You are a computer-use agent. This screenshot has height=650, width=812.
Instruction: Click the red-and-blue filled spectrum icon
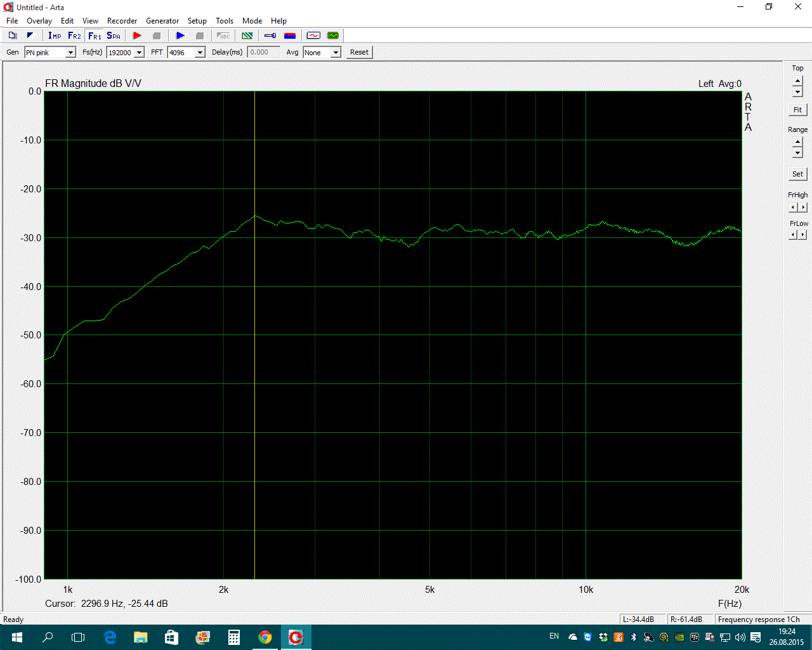coord(290,36)
